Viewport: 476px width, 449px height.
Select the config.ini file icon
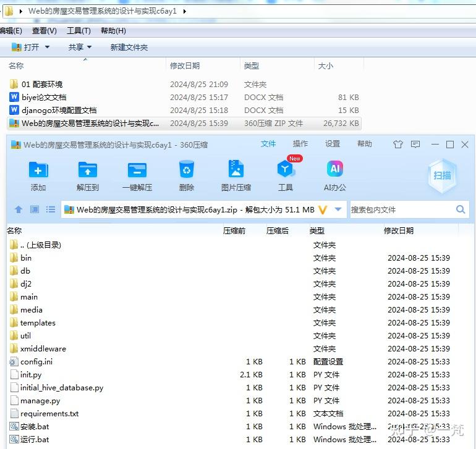point(14,362)
